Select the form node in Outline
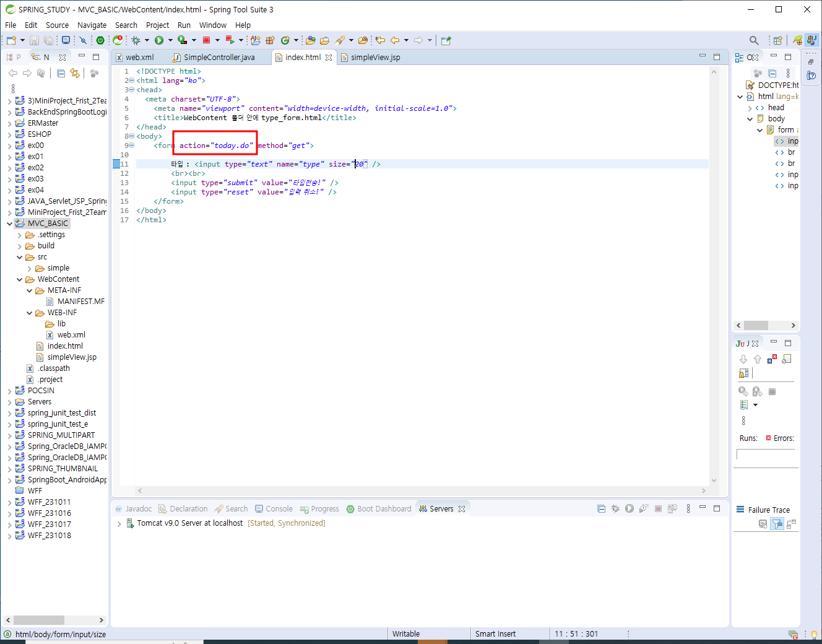822x644 pixels. (x=785, y=130)
